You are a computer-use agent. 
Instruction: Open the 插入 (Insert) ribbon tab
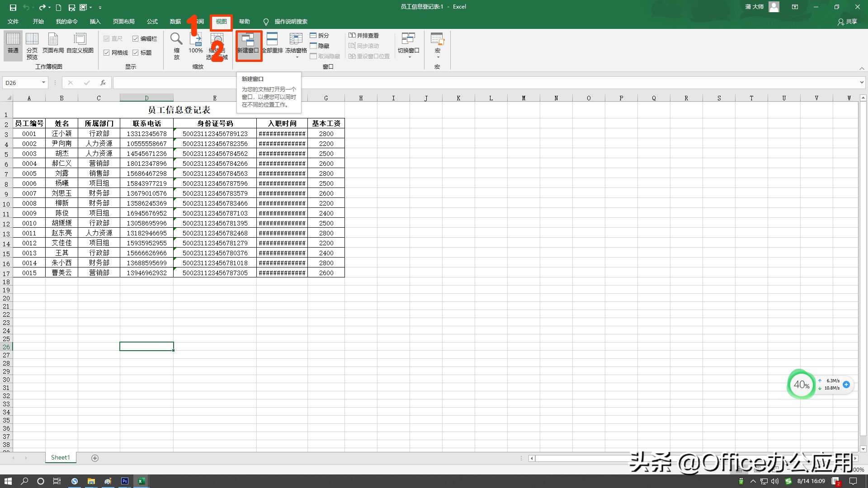(x=95, y=22)
